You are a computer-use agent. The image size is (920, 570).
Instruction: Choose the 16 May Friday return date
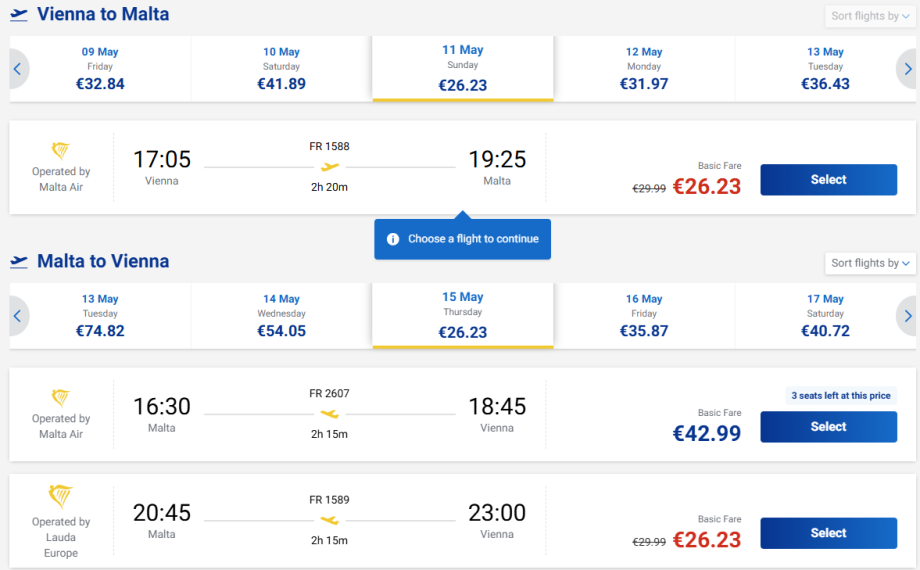(644, 315)
